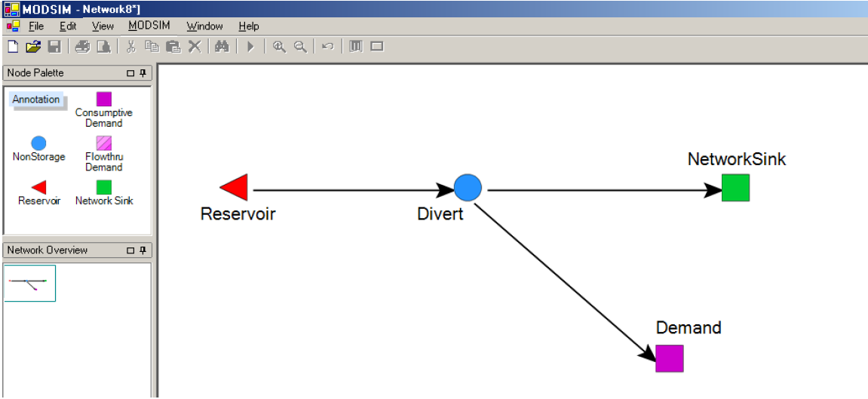Open the File menu
This screenshot has height=399, width=868.
(x=36, y=26)
